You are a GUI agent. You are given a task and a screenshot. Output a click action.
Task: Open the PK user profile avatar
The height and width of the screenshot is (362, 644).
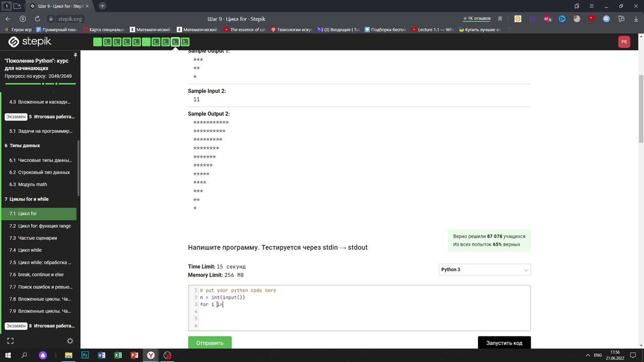pos(624,42)
